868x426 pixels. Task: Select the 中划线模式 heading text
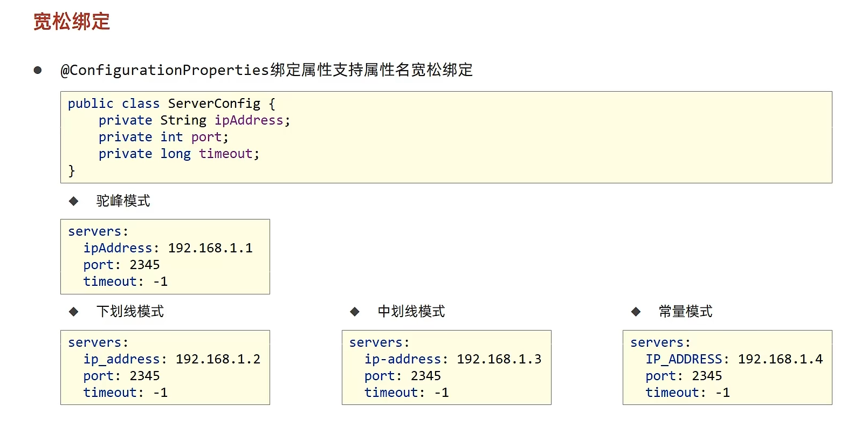click(x=411, y=312)
